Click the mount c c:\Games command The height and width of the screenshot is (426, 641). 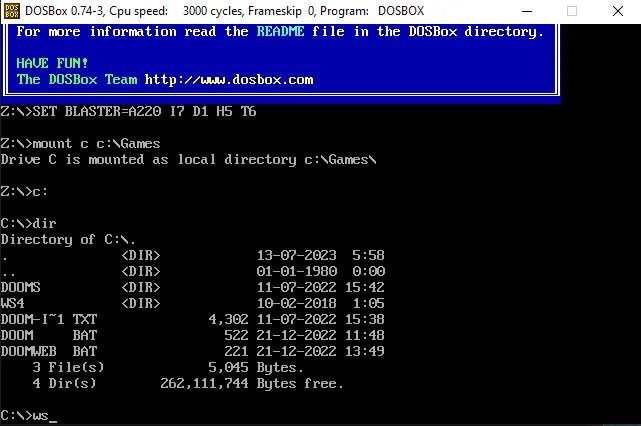point(80,143)
